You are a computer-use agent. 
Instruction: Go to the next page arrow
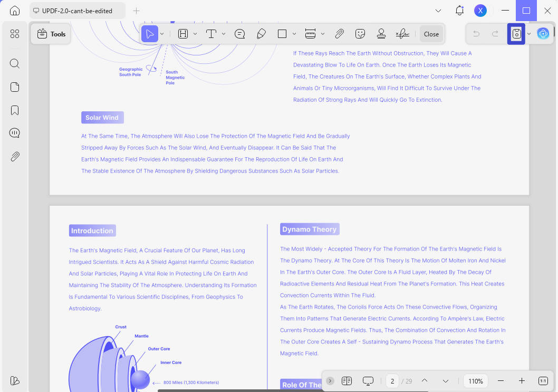(x=446, y=381)
